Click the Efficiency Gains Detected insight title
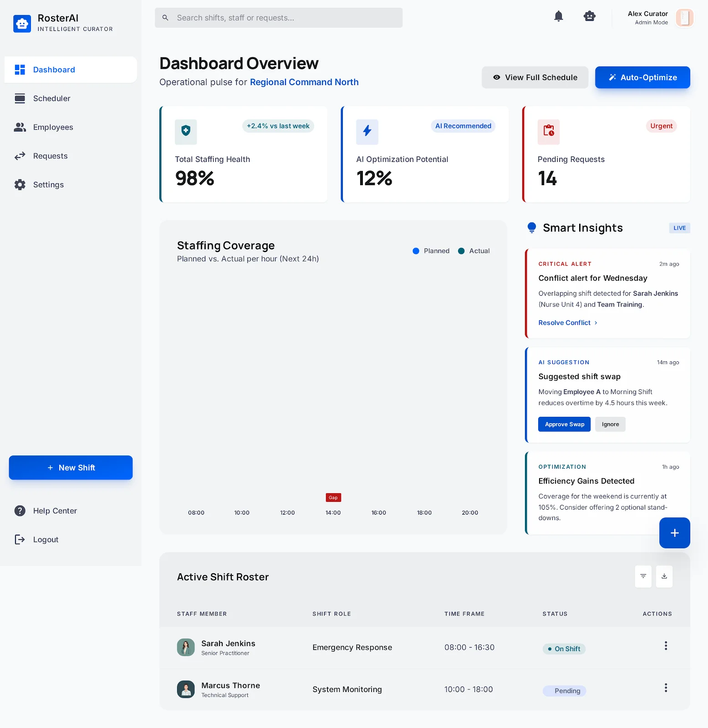 586,481
